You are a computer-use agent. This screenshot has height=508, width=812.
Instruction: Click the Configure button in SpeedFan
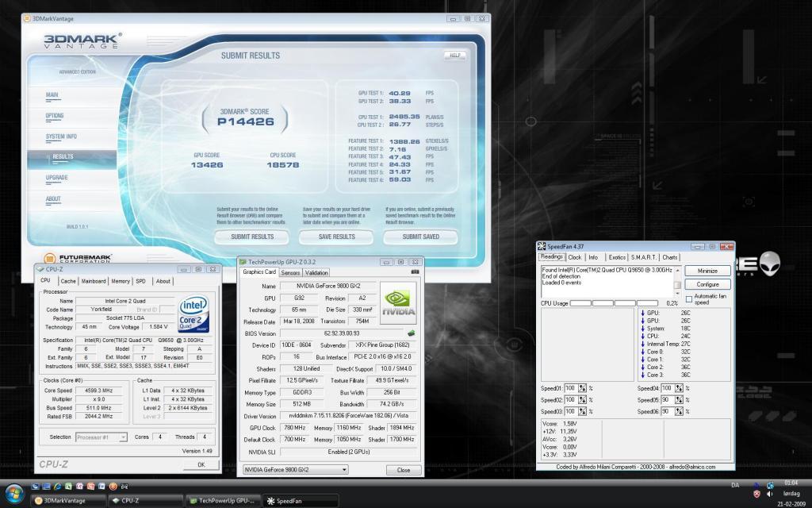pyautogui.click(x=707, y=284)
